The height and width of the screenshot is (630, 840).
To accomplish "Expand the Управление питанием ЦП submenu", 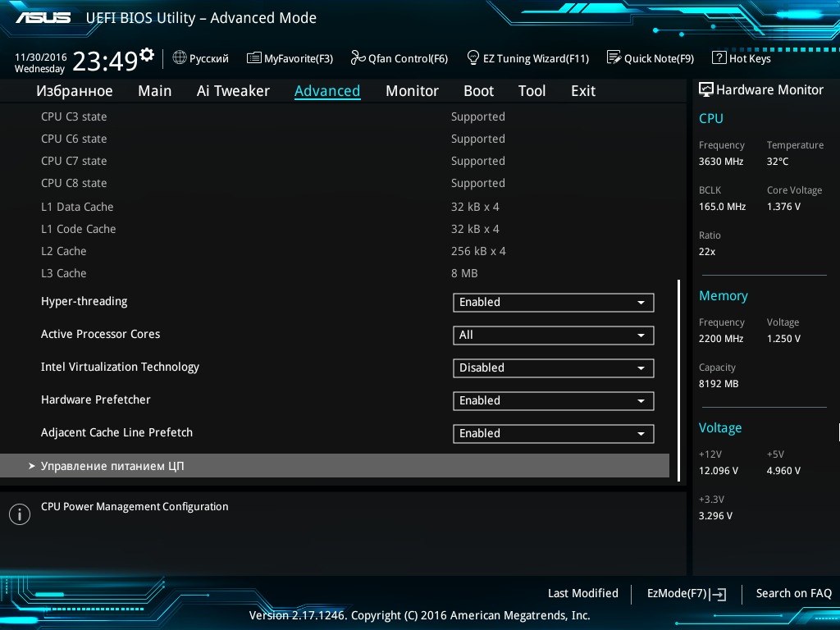I will (335, 466).
